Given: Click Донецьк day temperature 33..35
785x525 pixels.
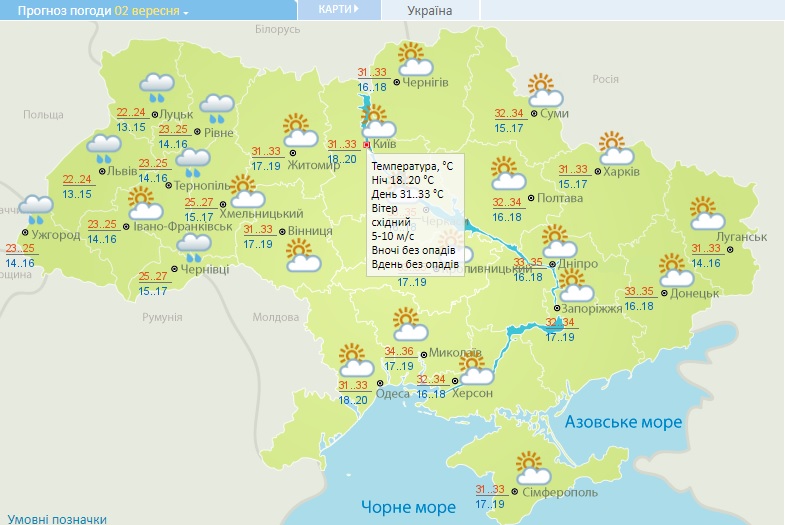Looking at the screenshot, I should pyautogui.click(x=639, y=291).
